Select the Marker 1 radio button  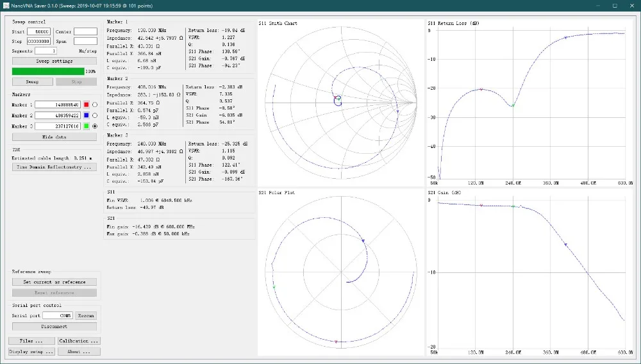(96, 104)
